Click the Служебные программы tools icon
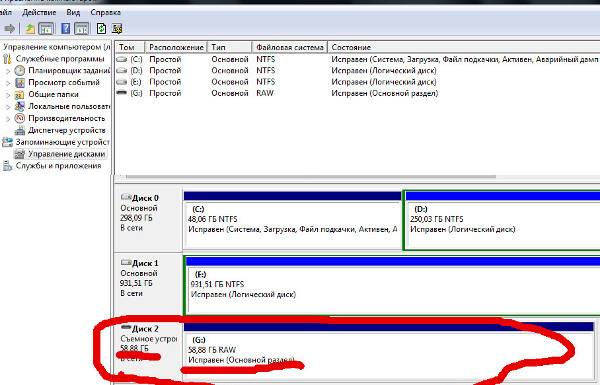Viewport: 600px width, 385px height. 7,59
